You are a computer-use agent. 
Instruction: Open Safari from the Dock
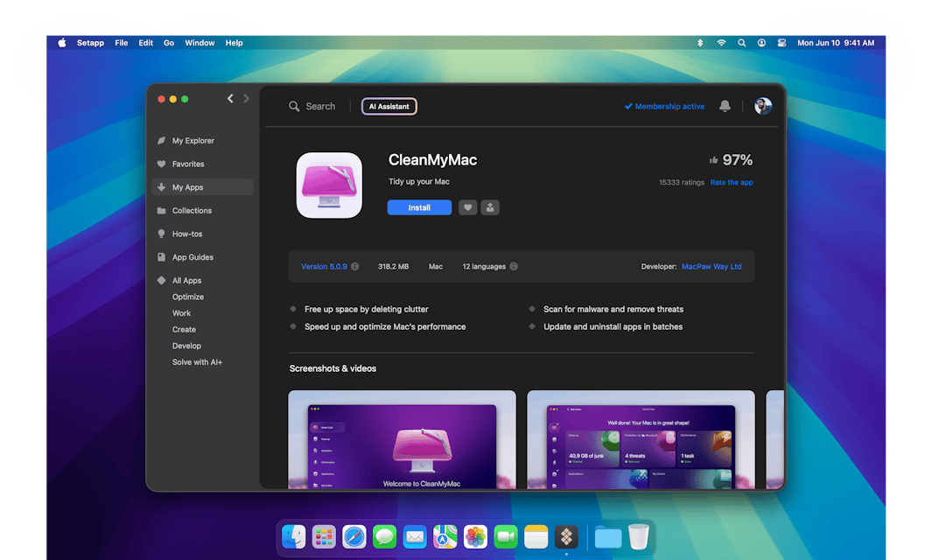354,537
